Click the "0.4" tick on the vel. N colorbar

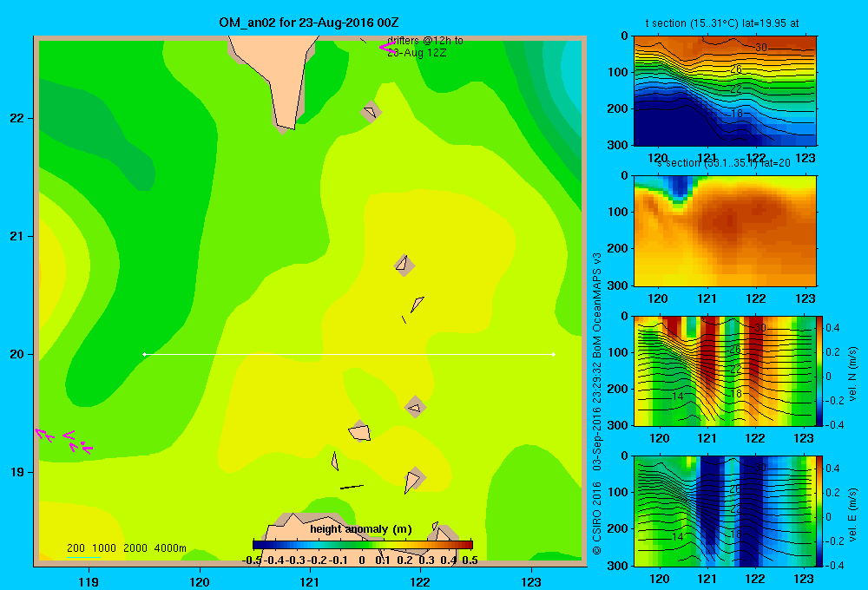pyautogui.click(x=832, y=328)
